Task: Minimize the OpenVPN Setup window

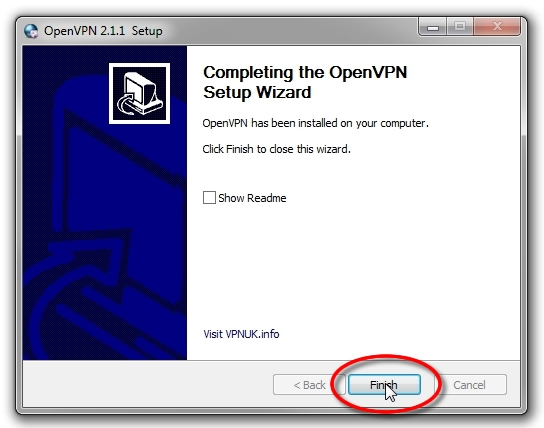Action: click(x=433, y=27)
